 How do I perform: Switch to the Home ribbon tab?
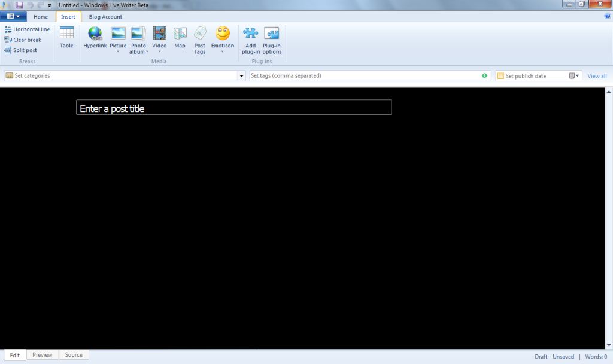tap(41, 17)
